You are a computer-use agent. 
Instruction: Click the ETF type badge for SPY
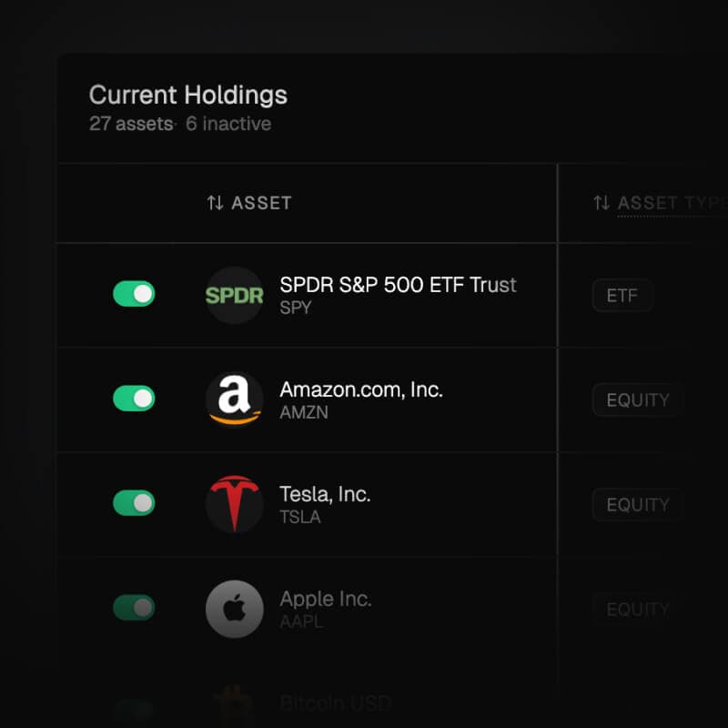[x=622, y=296]
